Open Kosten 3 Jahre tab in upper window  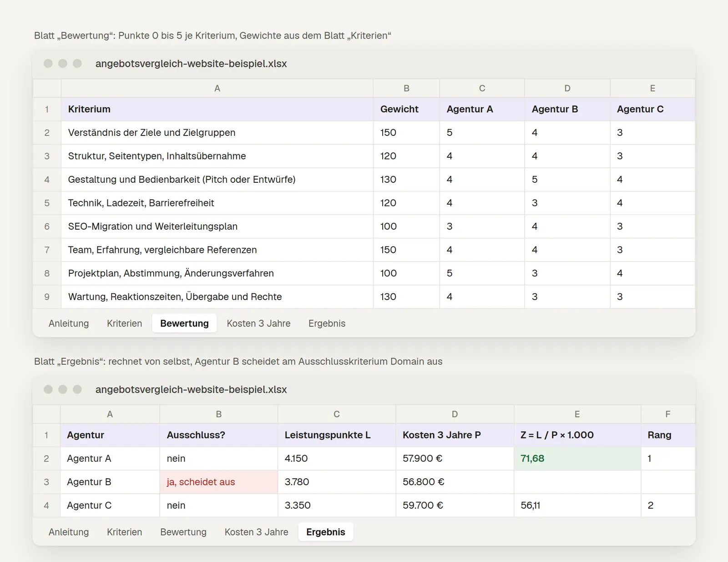(258, 323)
